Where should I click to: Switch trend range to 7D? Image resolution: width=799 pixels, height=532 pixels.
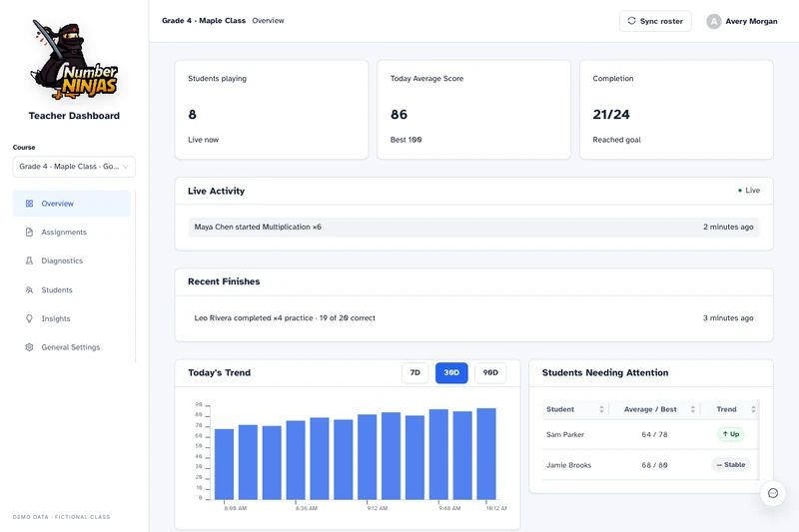415,372
